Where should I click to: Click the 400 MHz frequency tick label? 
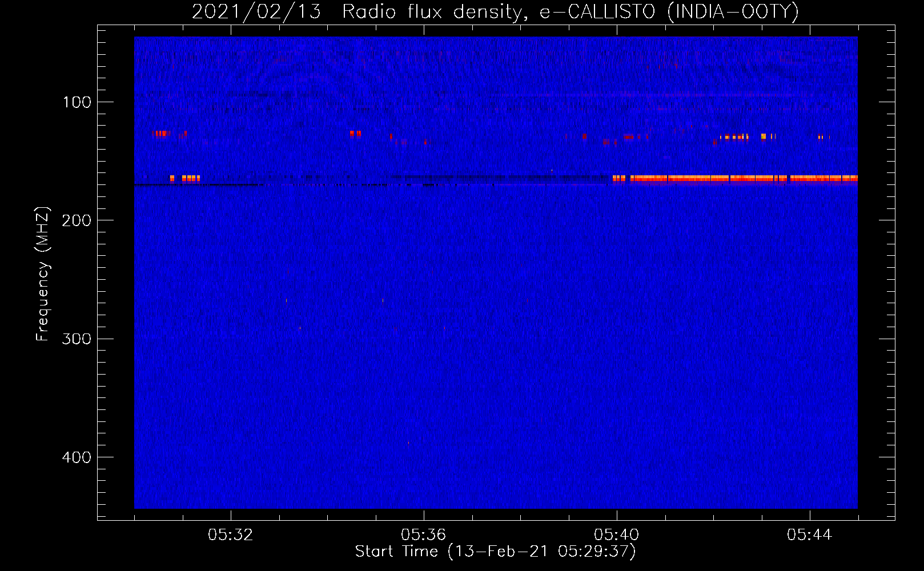tap(77, 457)
